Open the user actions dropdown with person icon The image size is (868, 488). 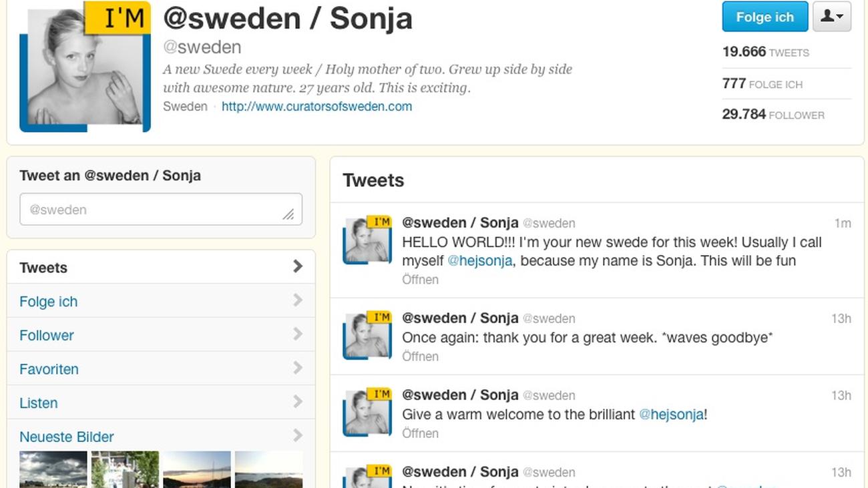pyautogui.click(x=832, y=17)
